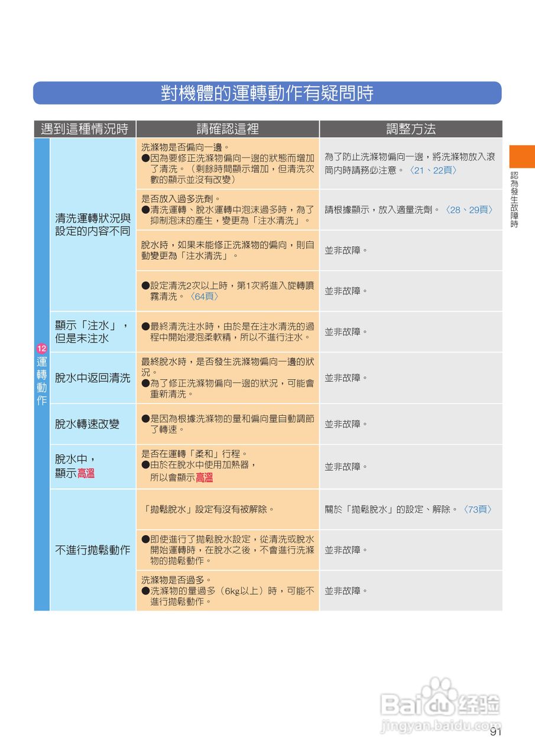Click 並非故障。 in the 顯示高溫 row
This screenshot has height=756, width=535.
pos(346,467)
